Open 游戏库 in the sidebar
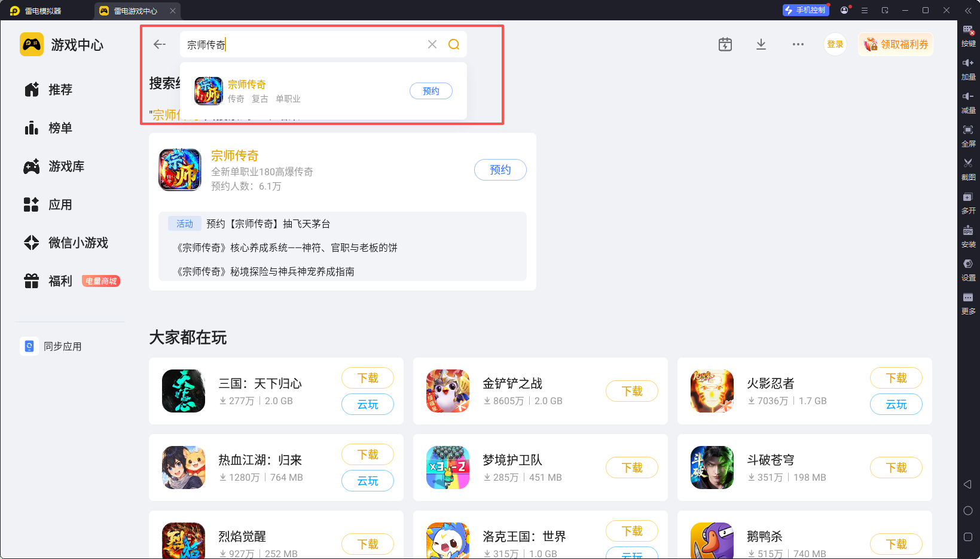Screen dimensions: 980x559 pyautogui.click(x=54, y=166)
